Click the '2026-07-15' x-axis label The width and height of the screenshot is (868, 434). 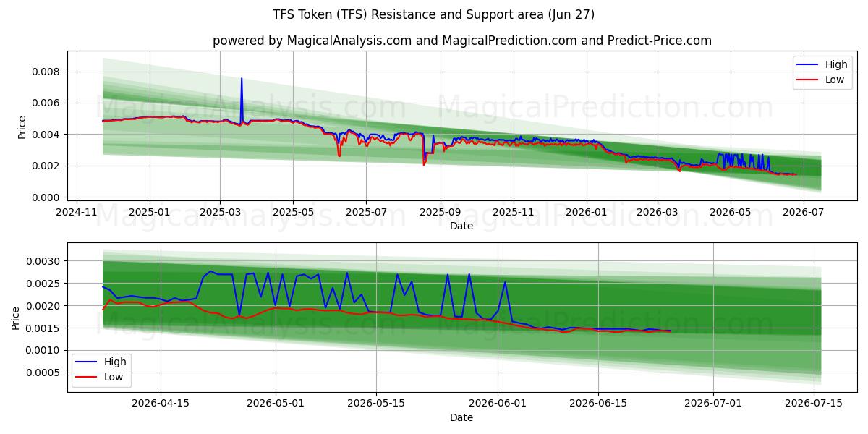pos(814,404)
